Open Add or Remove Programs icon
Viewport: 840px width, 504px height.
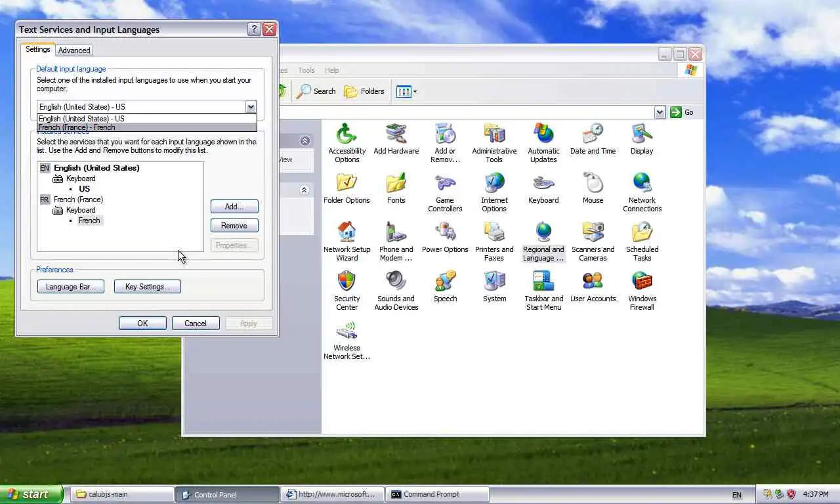coord(445,142)
